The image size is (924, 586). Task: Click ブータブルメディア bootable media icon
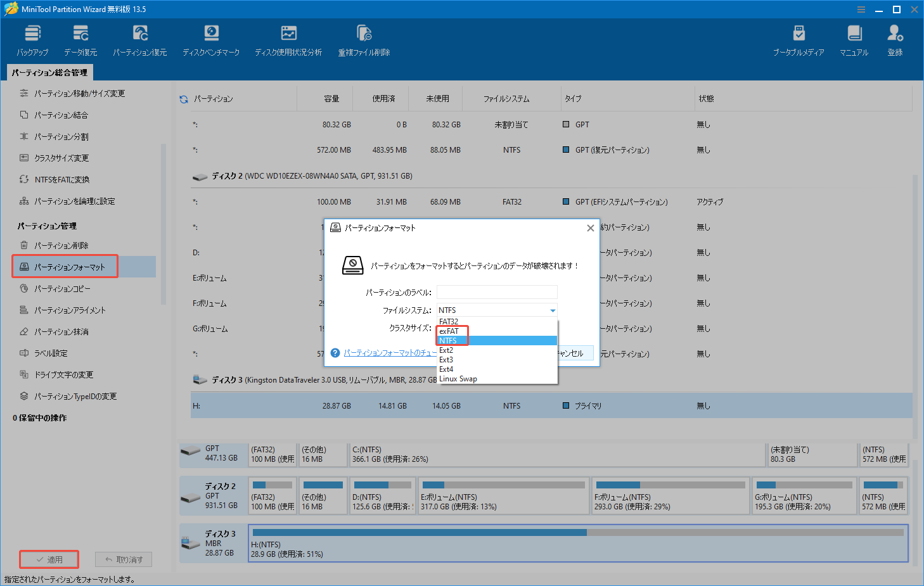coord(799,41)
